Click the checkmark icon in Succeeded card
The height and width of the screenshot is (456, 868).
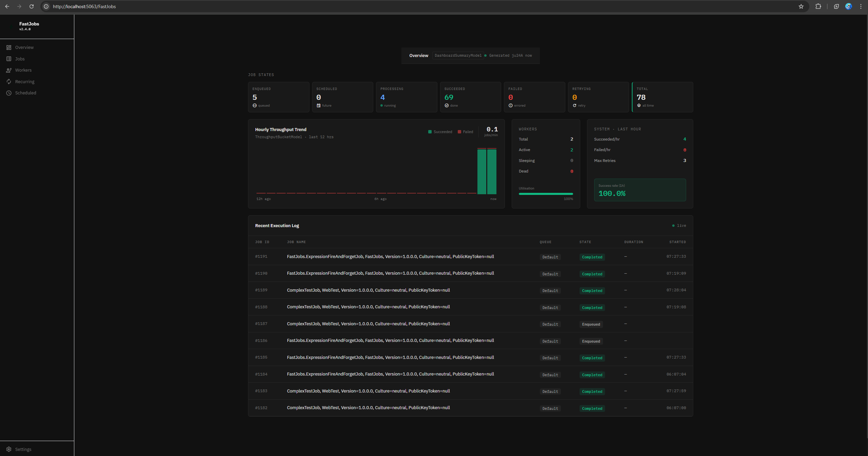(447, 106)
